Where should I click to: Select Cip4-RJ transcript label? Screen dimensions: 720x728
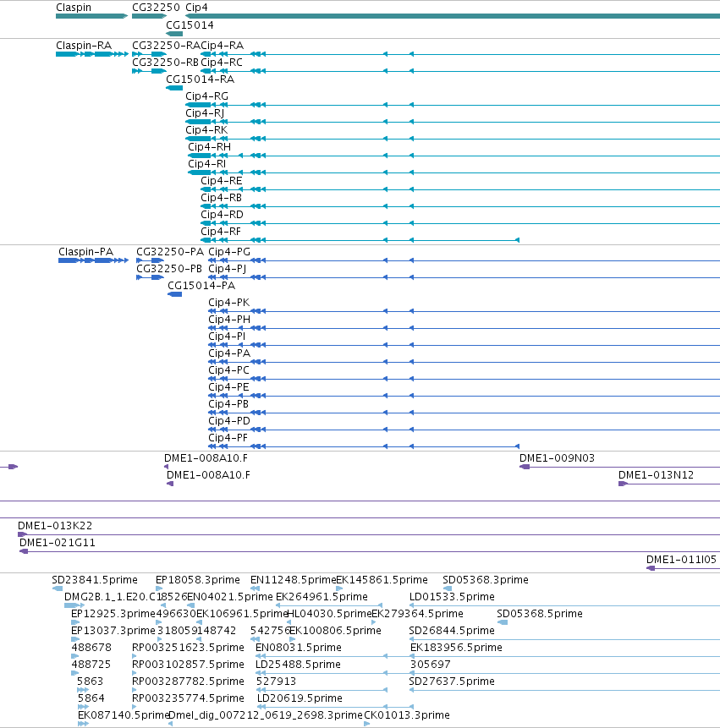click(x=205, y=112)
